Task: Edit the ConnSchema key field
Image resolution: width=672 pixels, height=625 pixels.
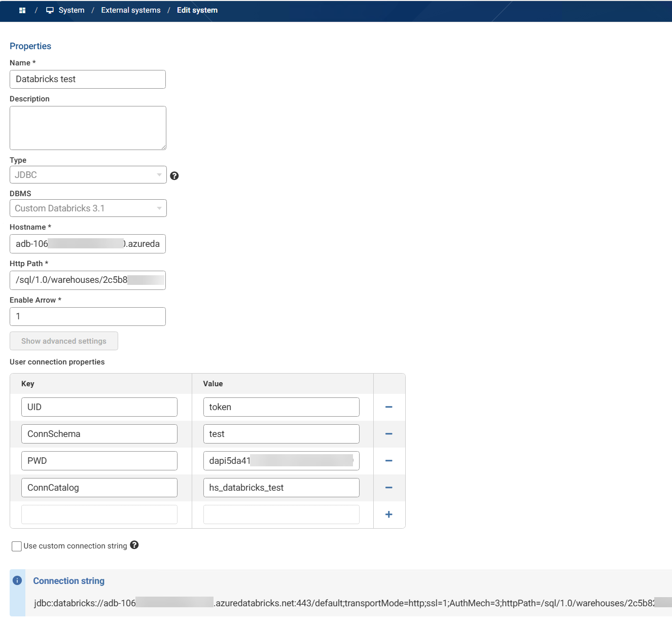Action: click(x=99, y=434)
